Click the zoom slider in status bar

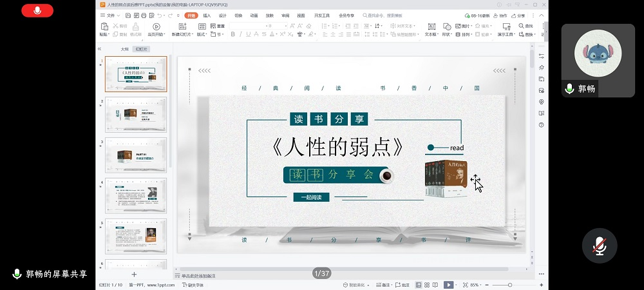[x=510, y=285]
